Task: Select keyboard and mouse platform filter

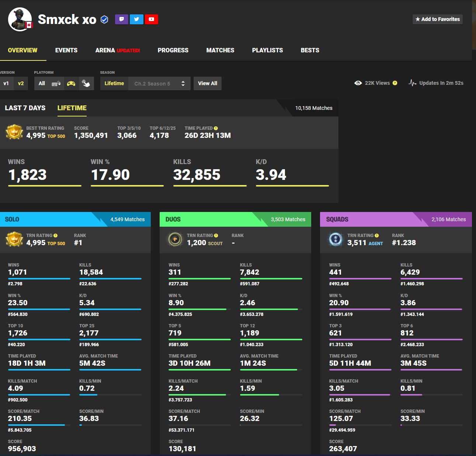Action: pyautogui.click(x=56, y=84)
